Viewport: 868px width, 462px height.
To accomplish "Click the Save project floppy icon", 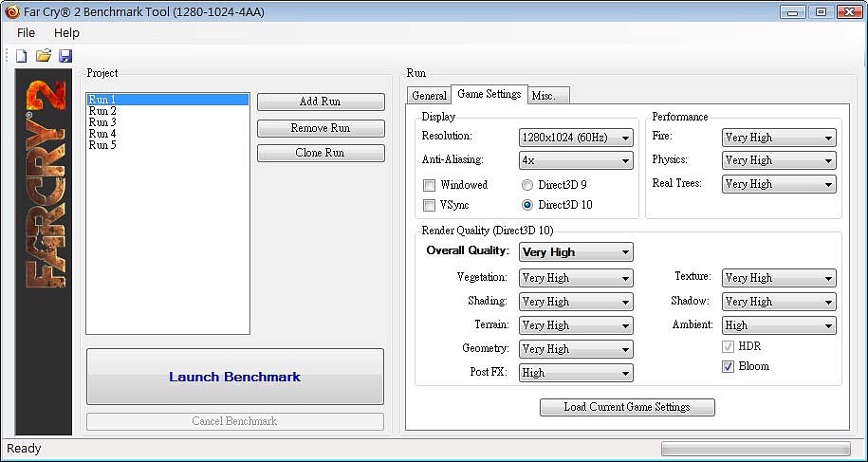I will [x=65, y=56].
